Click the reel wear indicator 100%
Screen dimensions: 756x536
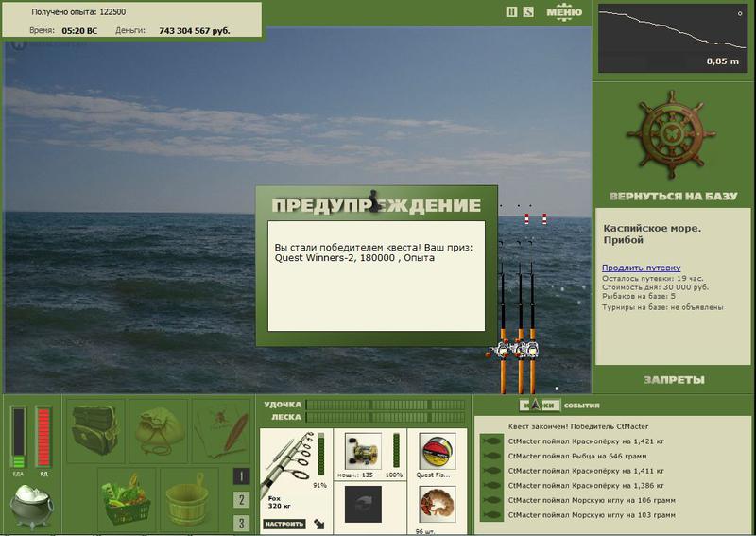click(x=396, y=451)
